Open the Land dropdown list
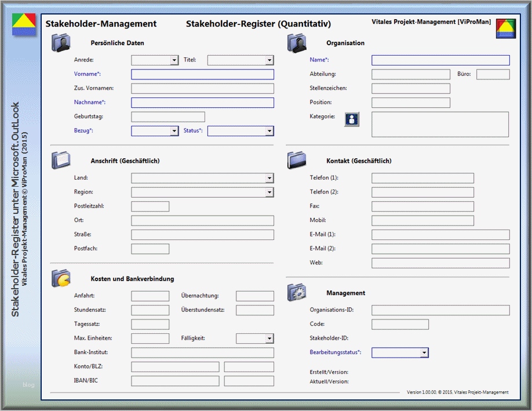 [269, 179]
